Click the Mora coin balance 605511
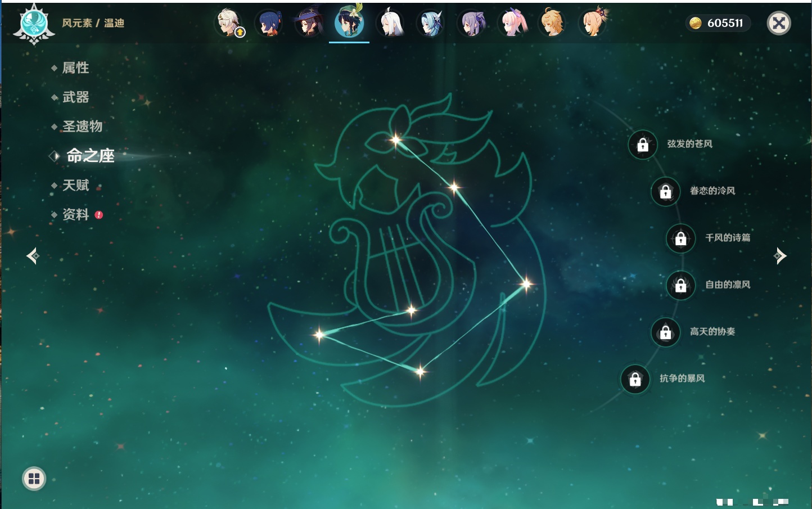The image size is (812, 509). (718, 23)
